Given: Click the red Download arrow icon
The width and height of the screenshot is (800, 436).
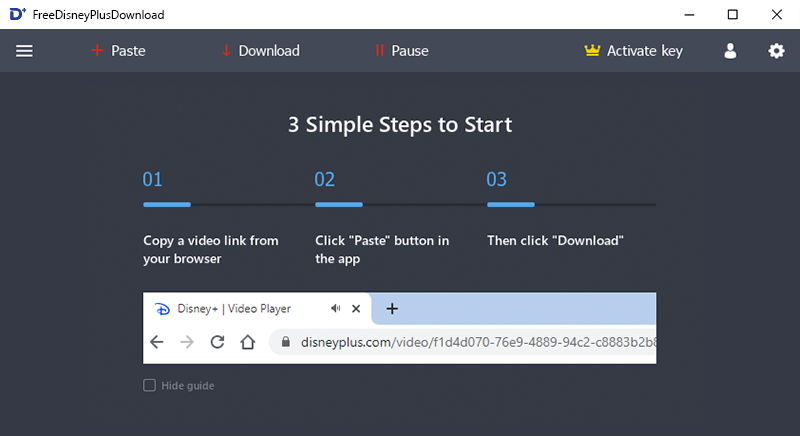Looking at the screenshot, I should 226,50.
